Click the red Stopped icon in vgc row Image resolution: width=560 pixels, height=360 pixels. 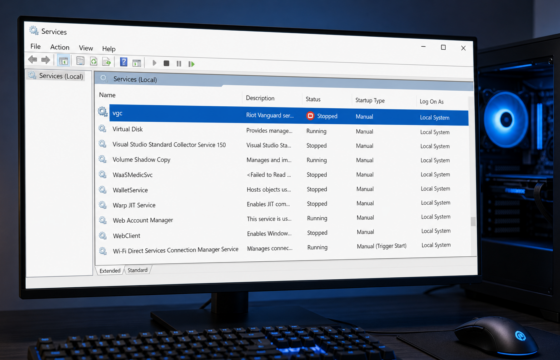coord(310,116)
